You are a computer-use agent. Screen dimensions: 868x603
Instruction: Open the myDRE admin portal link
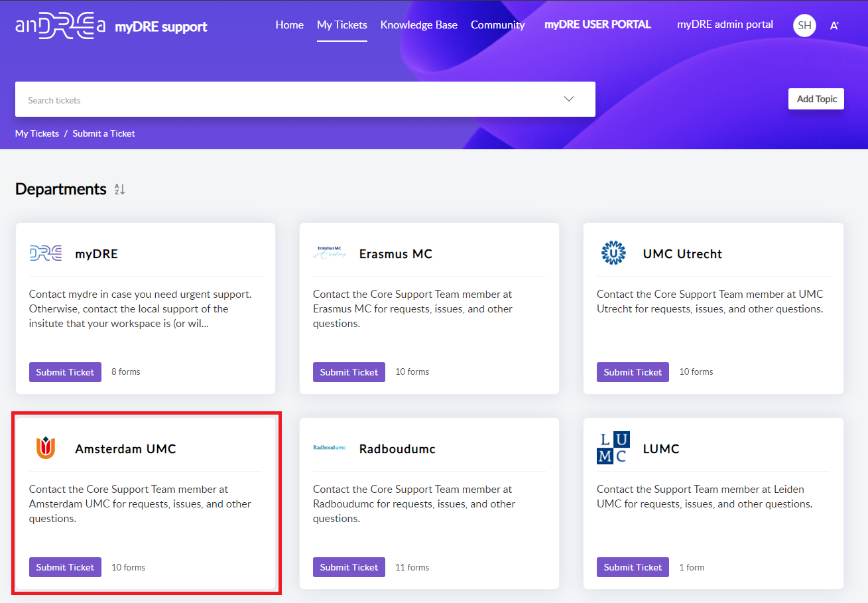(725, 25)
